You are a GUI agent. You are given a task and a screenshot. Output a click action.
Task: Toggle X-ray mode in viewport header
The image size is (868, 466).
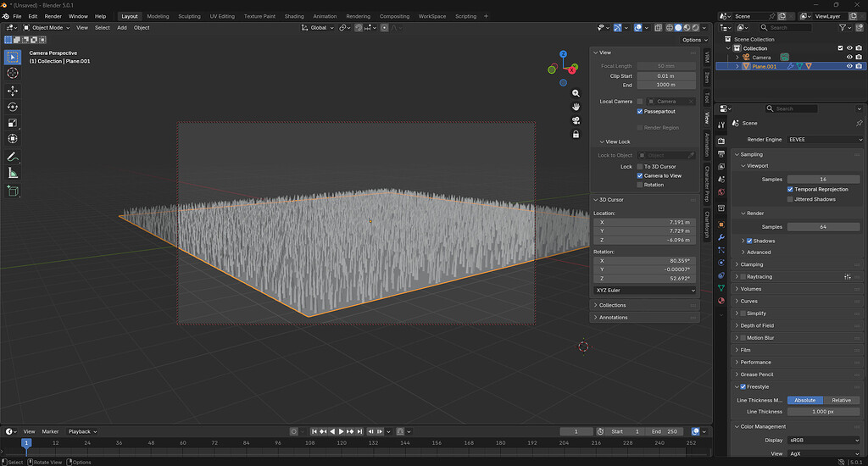658,28
